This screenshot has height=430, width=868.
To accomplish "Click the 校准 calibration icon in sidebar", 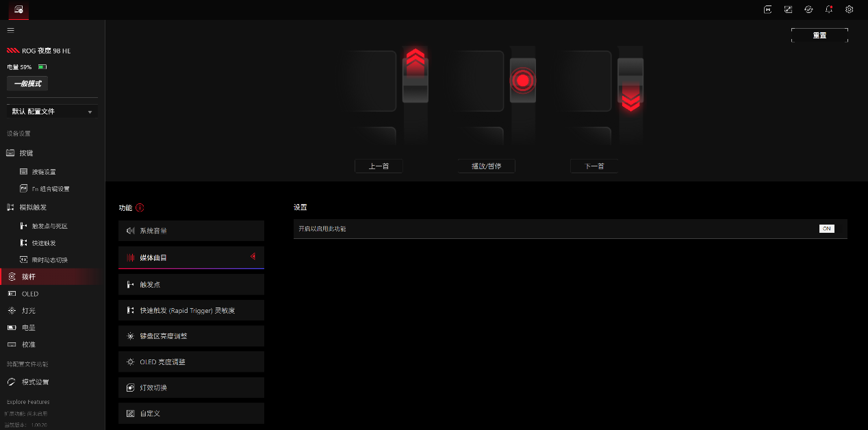I will [12, 344].
